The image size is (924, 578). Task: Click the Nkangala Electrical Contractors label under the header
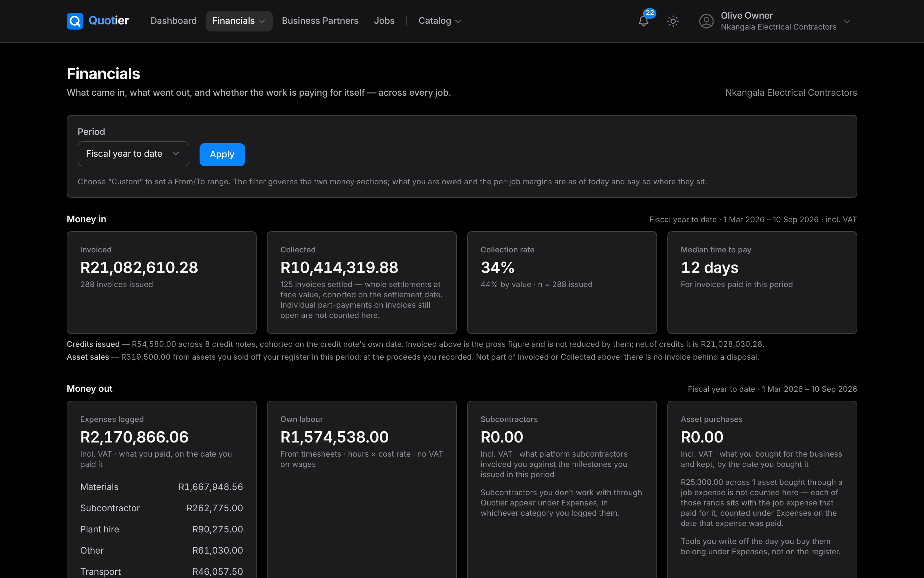pyautogui.click(x=791, y=92)
